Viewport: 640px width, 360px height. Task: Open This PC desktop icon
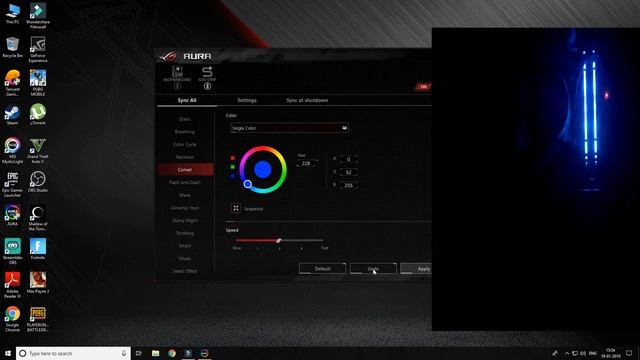[12, 13]
